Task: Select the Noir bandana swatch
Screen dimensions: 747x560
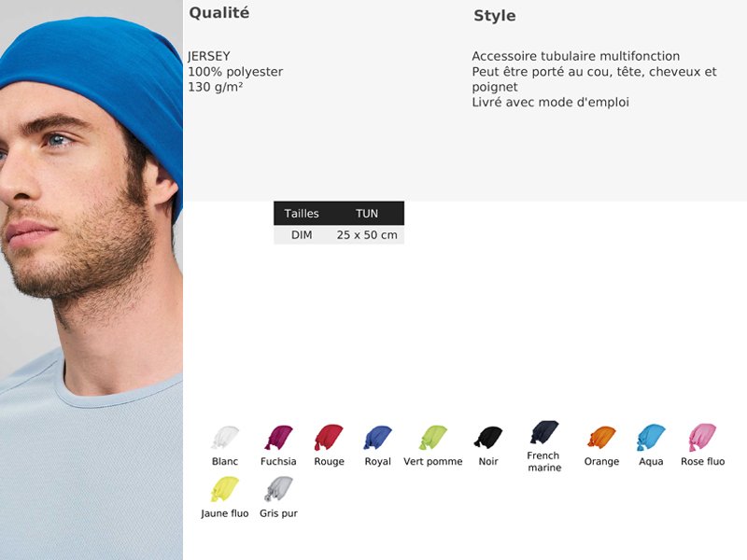Action: coord(488,437)
